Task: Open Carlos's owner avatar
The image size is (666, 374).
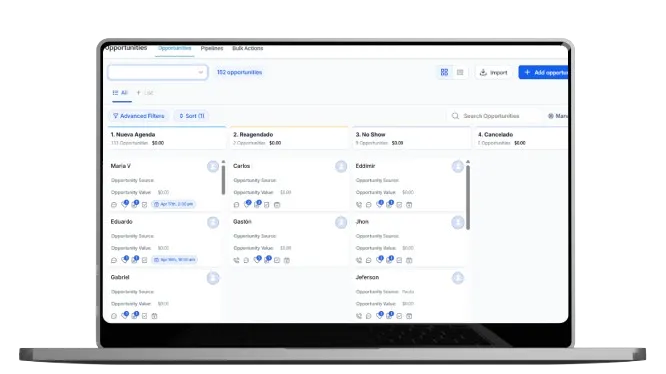Action: [341, 166]
